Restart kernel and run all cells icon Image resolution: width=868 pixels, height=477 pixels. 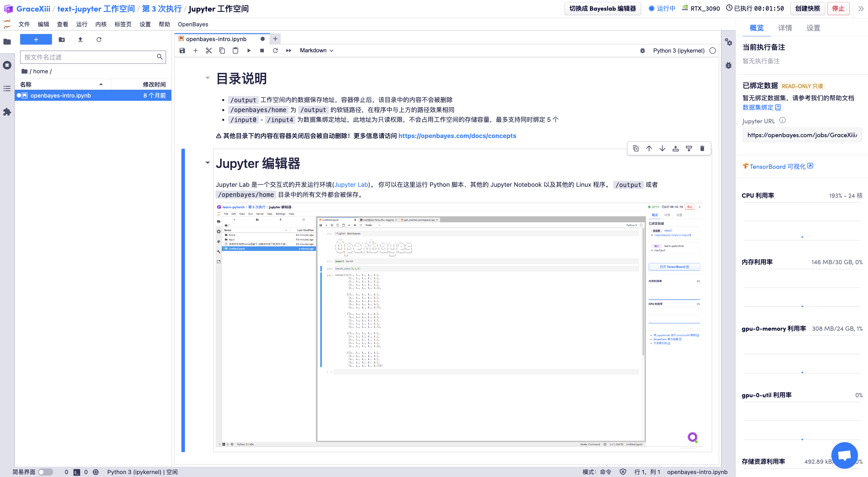(288, 51)
